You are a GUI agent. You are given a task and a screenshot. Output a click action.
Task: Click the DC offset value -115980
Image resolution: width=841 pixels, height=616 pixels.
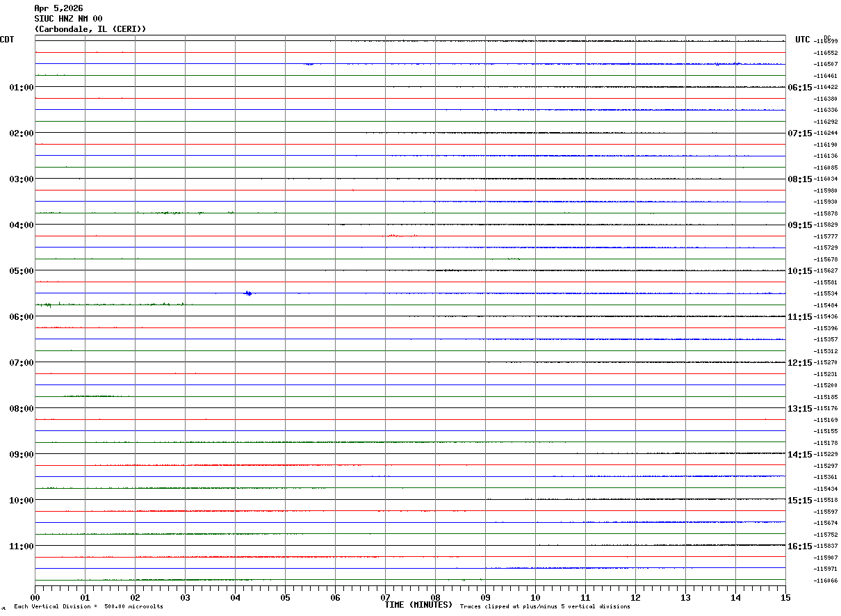826,191
